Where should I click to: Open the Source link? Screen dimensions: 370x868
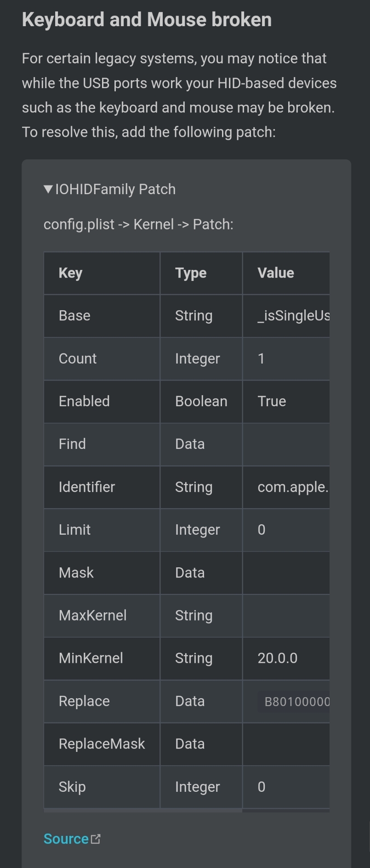(66, 839)
